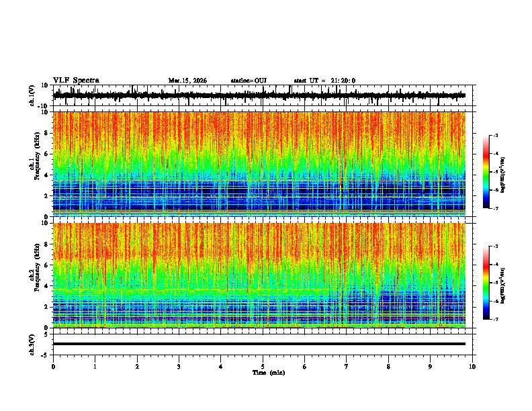Click time axis tick label 1
The image size is (532, 411).
(95, 367)
